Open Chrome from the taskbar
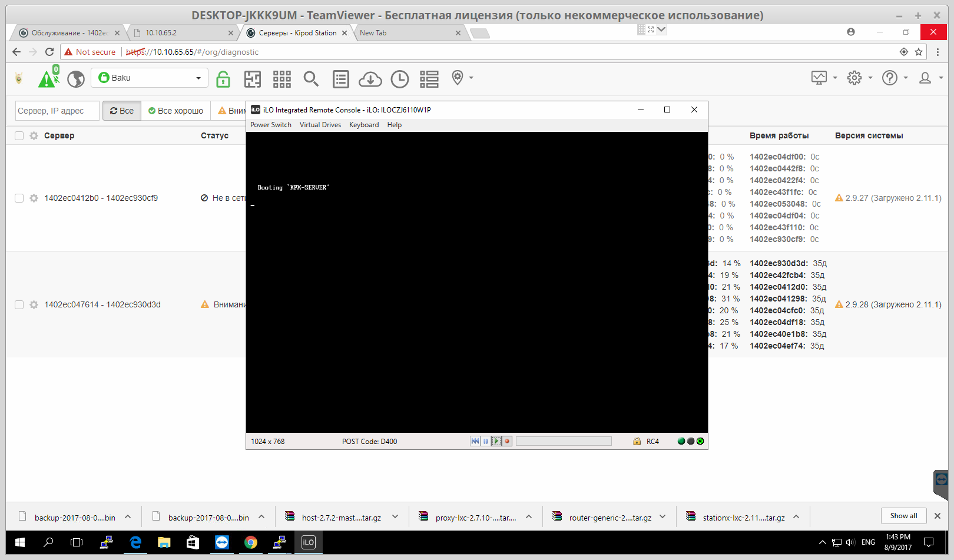The image size is (954, 560). coord(251,542)
